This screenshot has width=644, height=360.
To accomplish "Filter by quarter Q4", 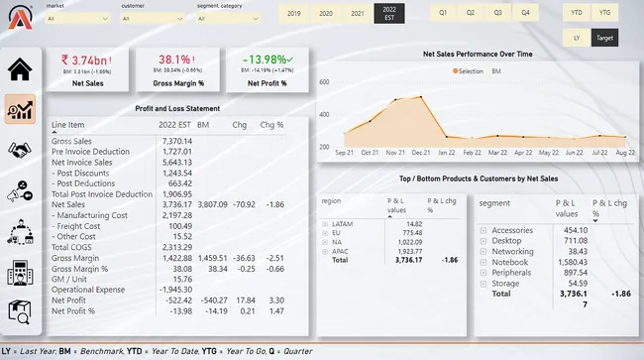I will tap(525, 13).
